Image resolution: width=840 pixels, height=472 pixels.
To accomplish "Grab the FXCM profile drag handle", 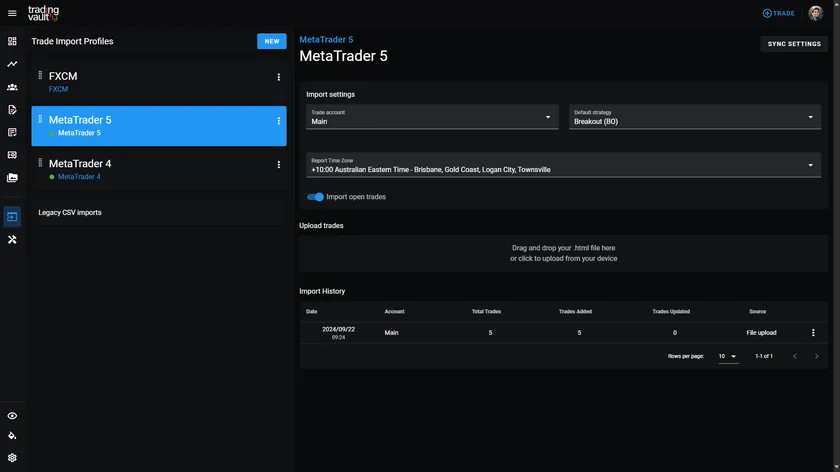I will point(40,76).
